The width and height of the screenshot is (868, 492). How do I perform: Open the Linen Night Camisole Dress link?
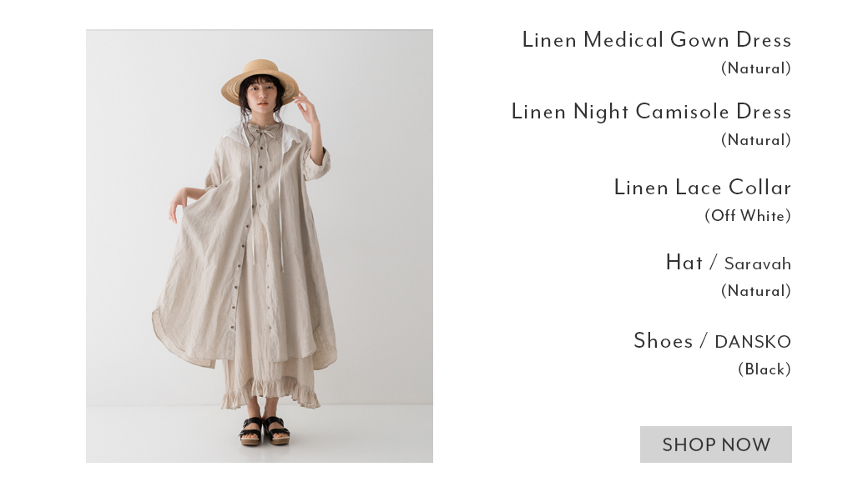point(651,113)
